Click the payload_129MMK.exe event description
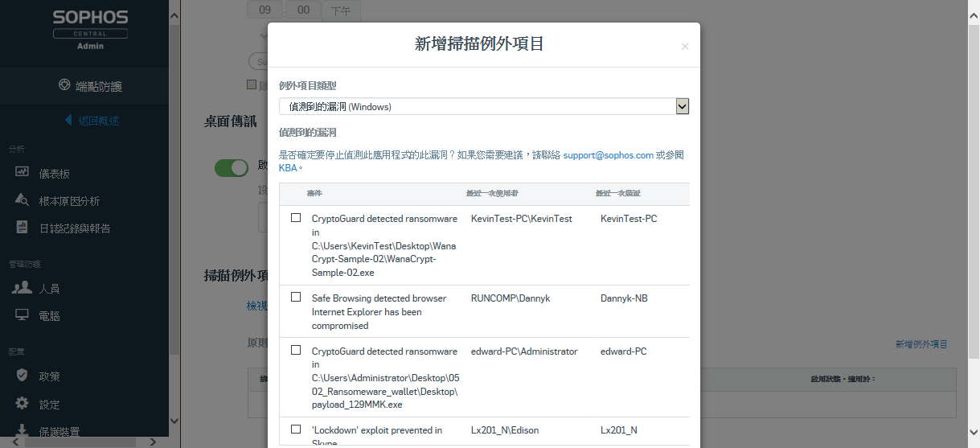980x448 pixels. (x=385, y=378)
